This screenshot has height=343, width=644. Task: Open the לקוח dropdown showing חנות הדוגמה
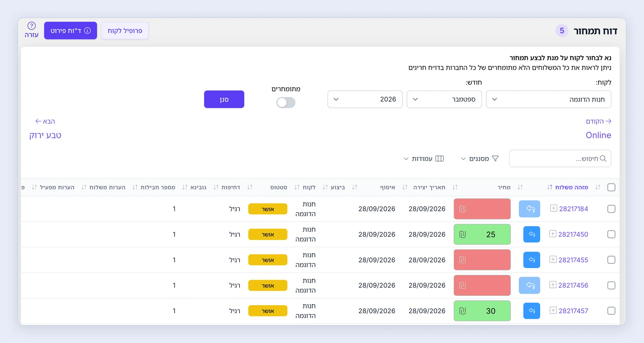coord(549,99)
